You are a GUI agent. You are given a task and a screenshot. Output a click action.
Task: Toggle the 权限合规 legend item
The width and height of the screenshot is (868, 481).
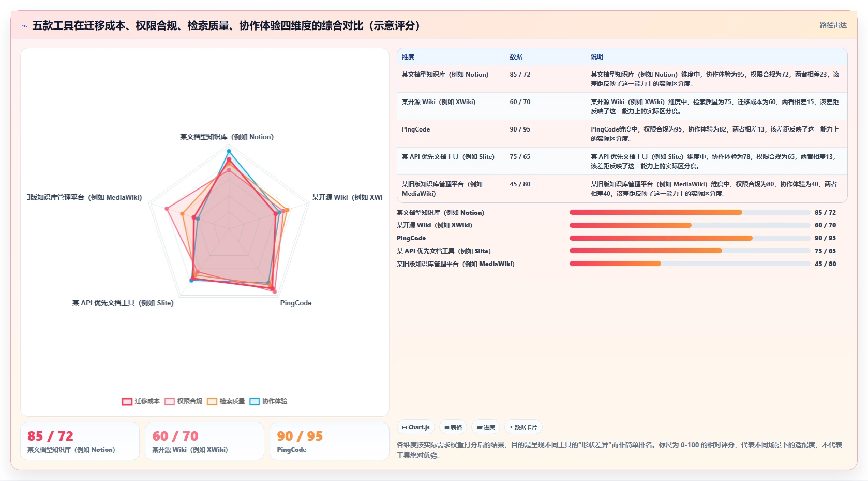point(183,401)
